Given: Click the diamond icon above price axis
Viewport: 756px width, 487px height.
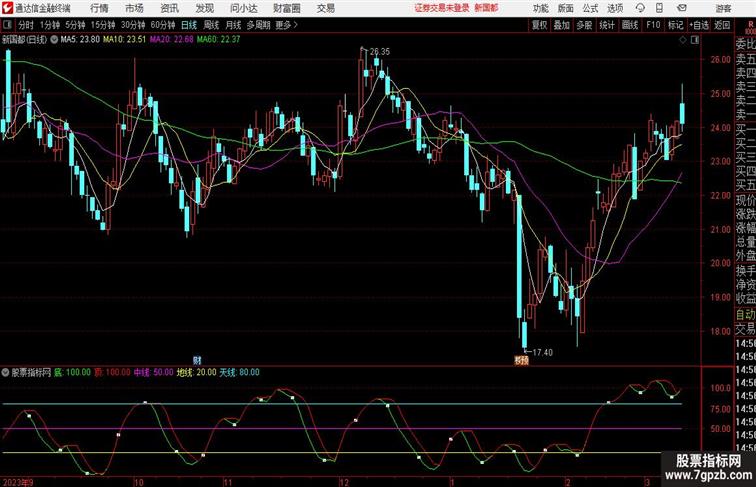Looking at the screenshot, I should coord(683,40).
